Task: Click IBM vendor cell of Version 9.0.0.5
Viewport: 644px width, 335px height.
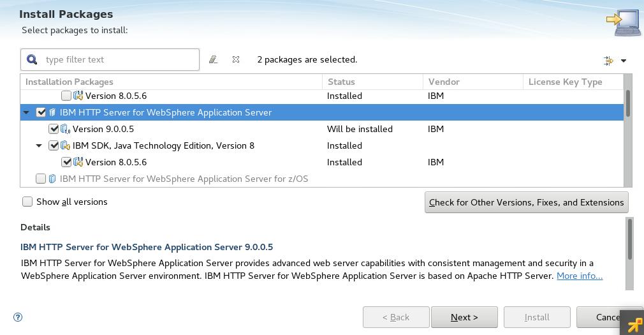Action: 435,129
